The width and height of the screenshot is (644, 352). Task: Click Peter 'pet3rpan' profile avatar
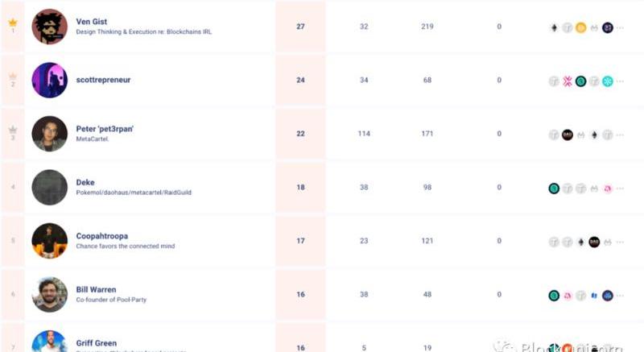click(49, 134)
